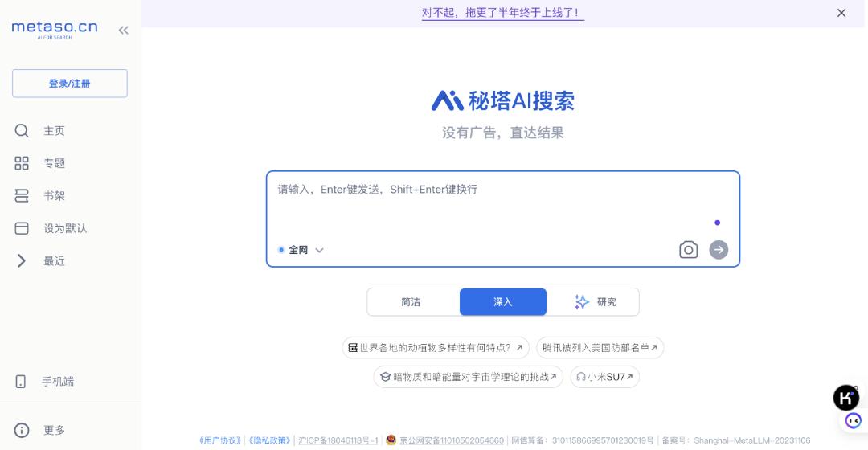The image size is (868, 450).
Task: Click the metaso.cn logo
Action: point(55,29)
